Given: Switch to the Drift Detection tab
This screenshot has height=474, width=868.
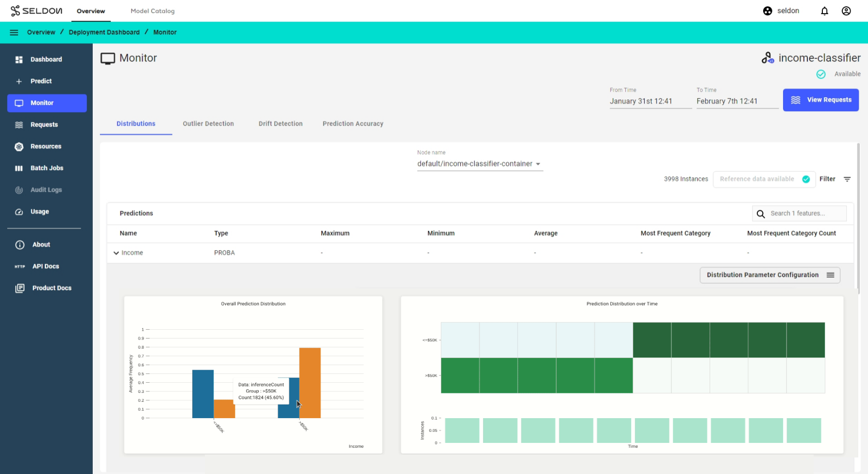Looking at the screenshot, I should point(281,124).
